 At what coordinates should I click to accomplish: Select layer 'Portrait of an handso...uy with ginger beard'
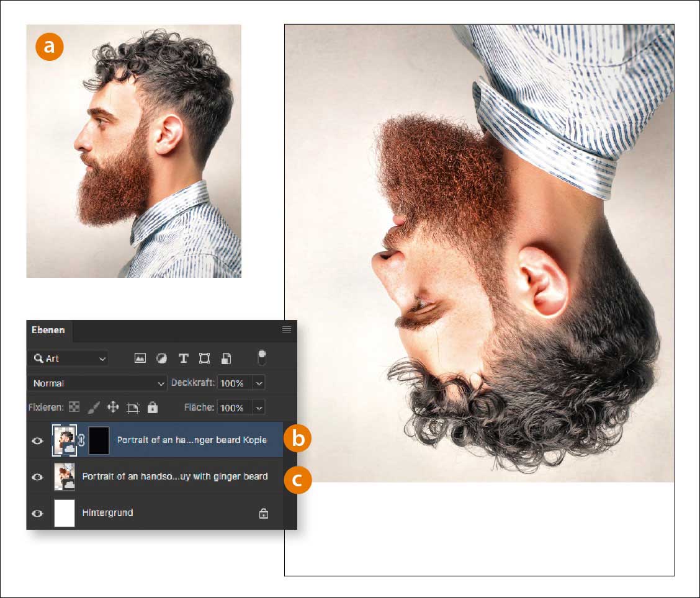[175, 476]
